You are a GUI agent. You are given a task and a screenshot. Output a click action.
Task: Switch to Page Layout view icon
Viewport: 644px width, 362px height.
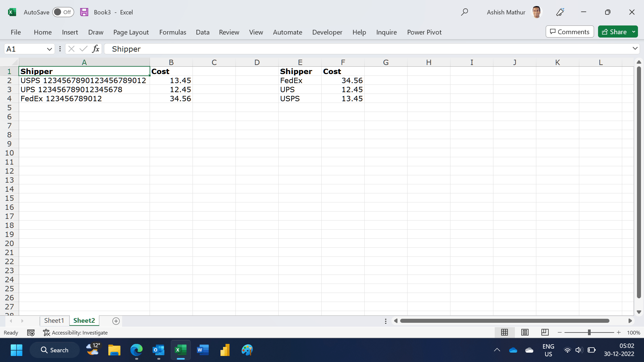click(525, 332)
